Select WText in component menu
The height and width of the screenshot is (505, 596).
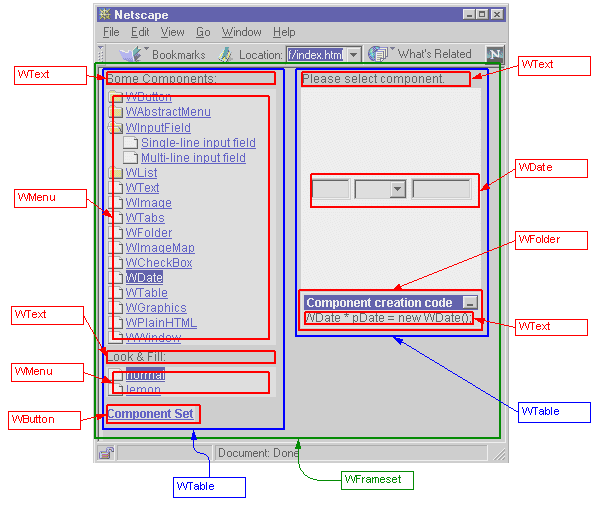(x=143, y=188)
